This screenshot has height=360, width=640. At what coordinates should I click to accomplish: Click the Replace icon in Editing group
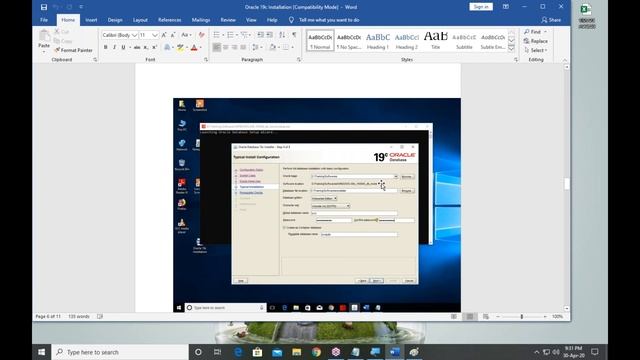tap(527, 41)
